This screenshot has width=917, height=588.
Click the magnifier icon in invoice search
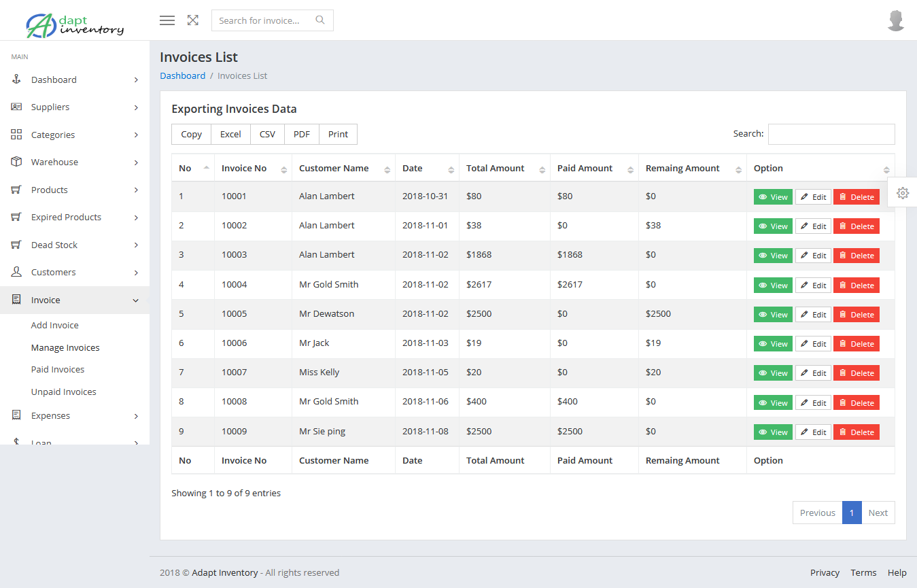tap(320, 20)
